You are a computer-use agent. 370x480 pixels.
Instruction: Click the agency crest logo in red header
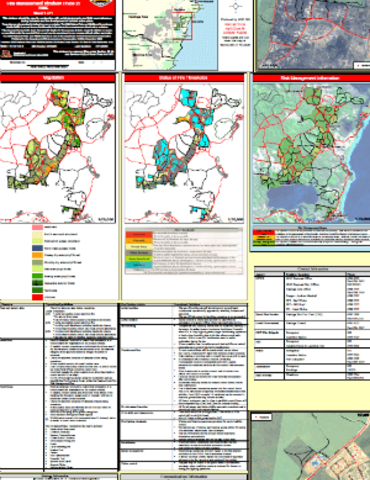coord(99,3)
